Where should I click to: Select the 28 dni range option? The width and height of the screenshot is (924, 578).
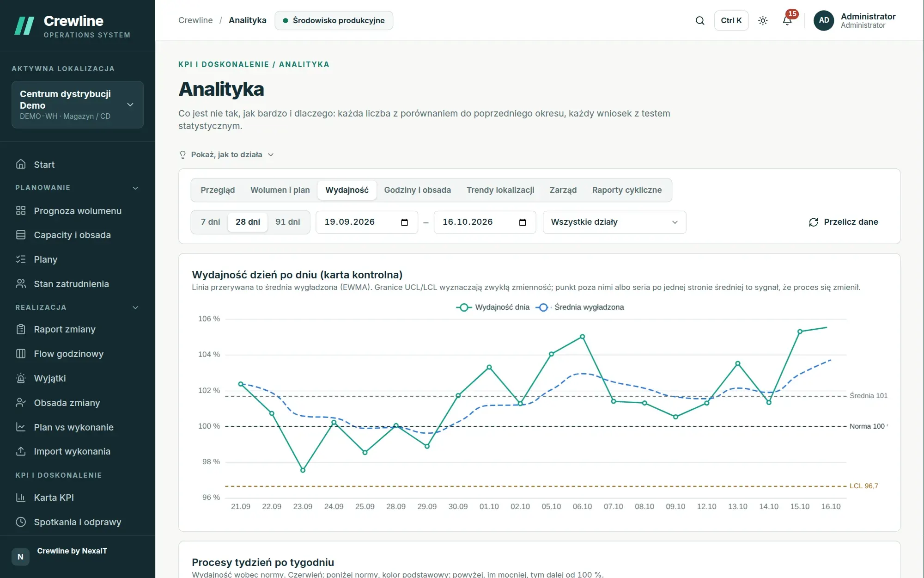pos(248,222)
